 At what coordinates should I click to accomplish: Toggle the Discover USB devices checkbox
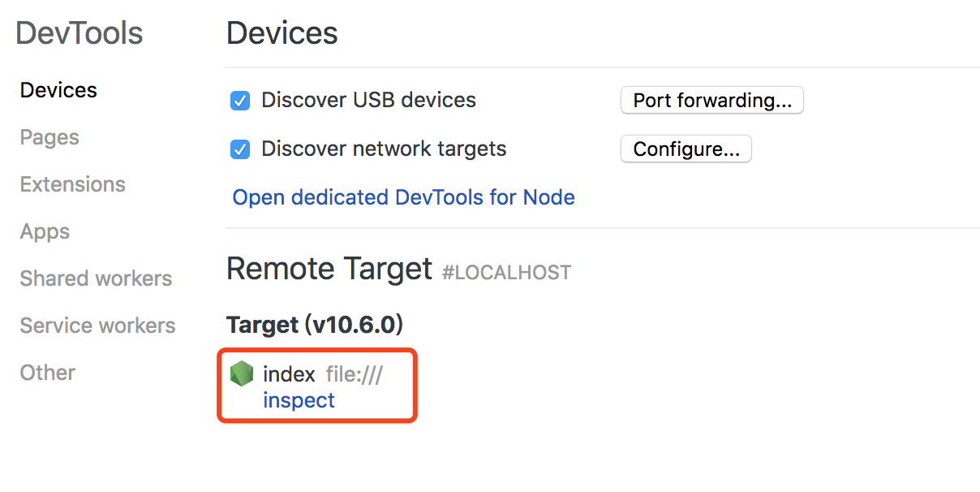pyautogui.click(x=240, y=101)
